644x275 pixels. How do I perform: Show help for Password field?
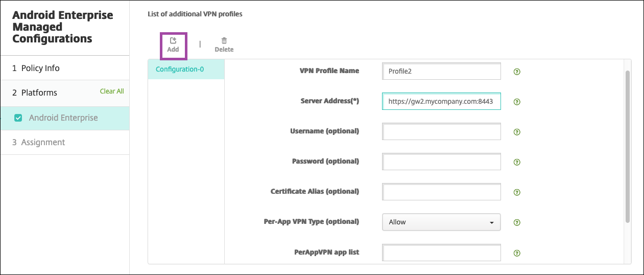517,163
